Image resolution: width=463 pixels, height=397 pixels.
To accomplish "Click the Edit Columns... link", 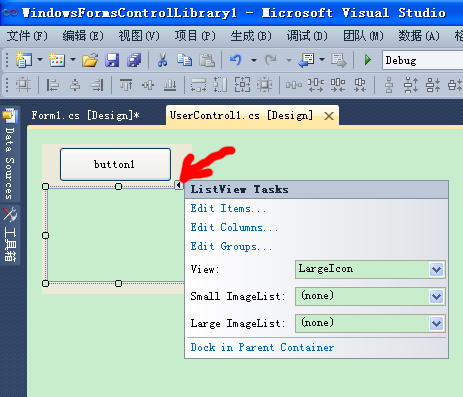I will click(234, 228).
